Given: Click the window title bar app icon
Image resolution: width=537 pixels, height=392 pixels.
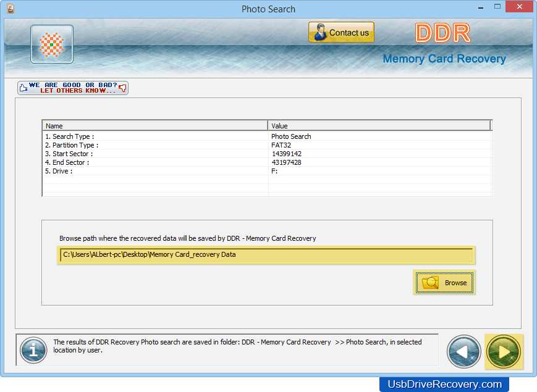Looking at the screenshot, I should (11, 9).
